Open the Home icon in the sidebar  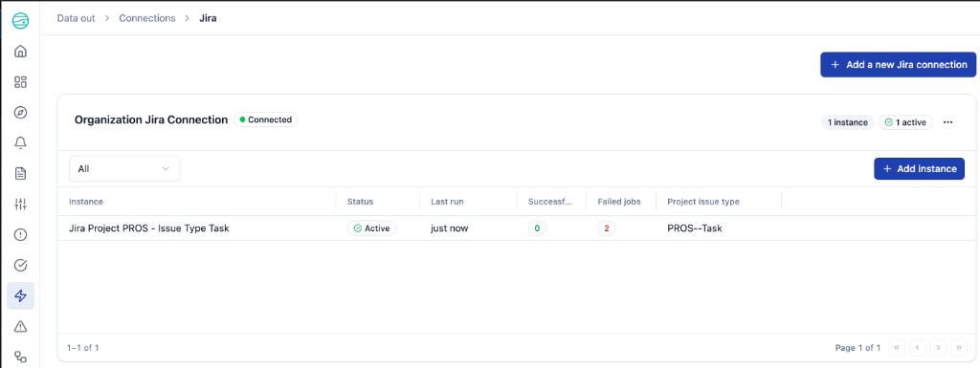point(20,52)
